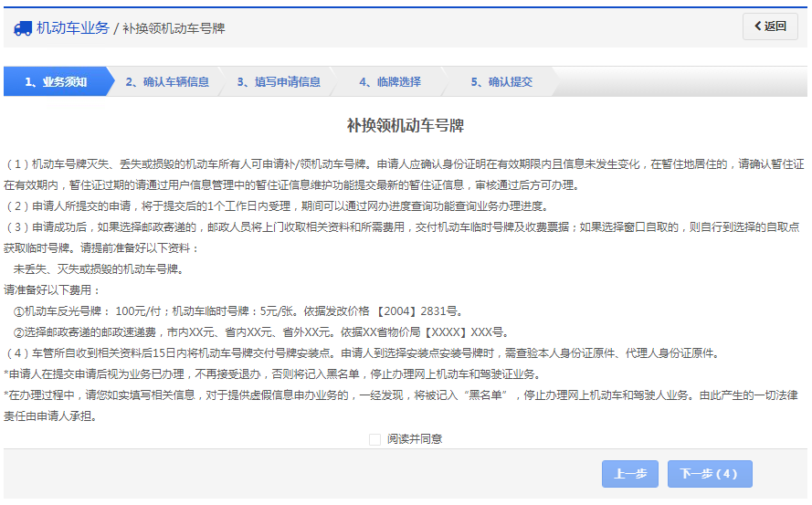Click paragraph (2) about 1个工作日内受理
Screen dimensions: 812x505
[x=292, y=205]
